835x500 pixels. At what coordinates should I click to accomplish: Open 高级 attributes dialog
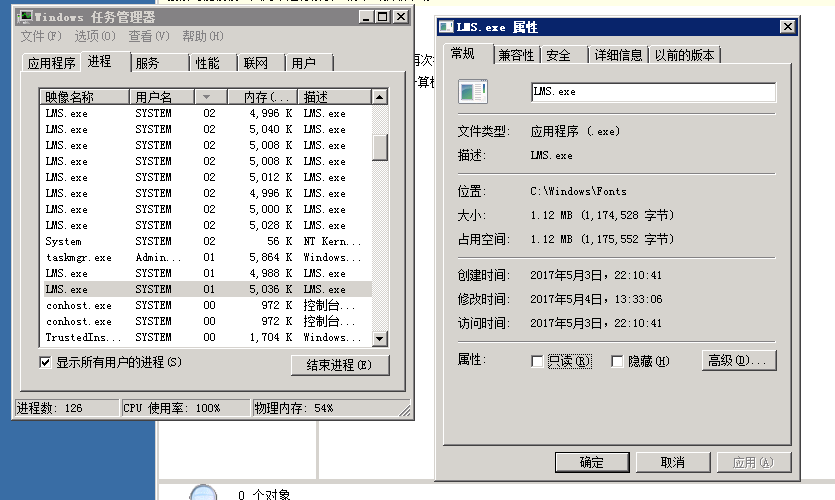point(739,361)
